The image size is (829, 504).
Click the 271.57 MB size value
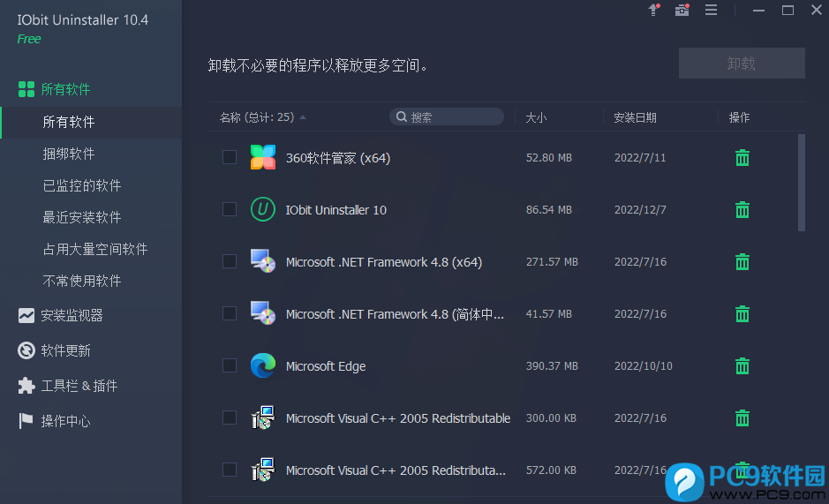click(x=552, y=262)
